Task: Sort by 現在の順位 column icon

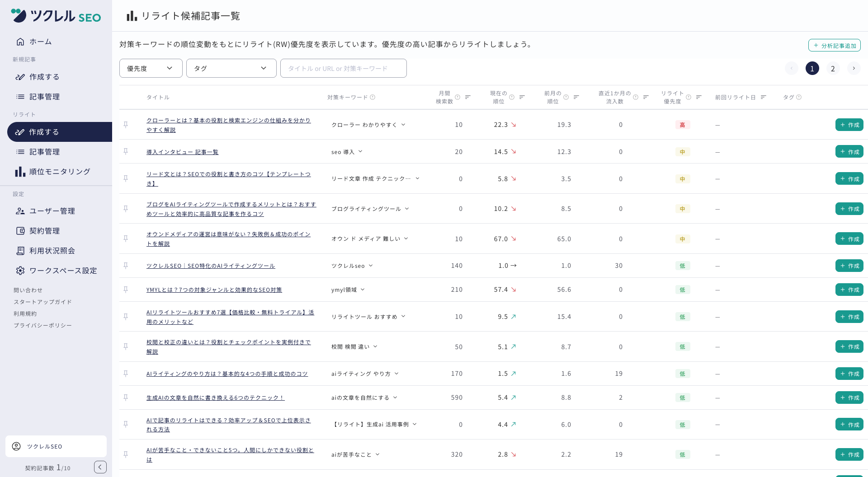Action: tap(522, 97)
